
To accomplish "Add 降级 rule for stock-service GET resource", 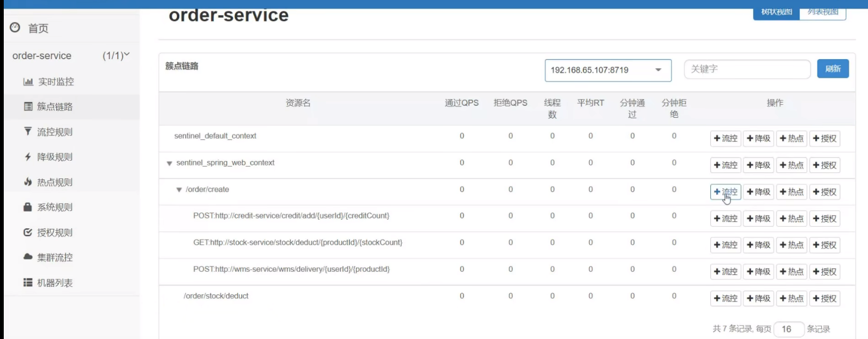I will [759, 245].
